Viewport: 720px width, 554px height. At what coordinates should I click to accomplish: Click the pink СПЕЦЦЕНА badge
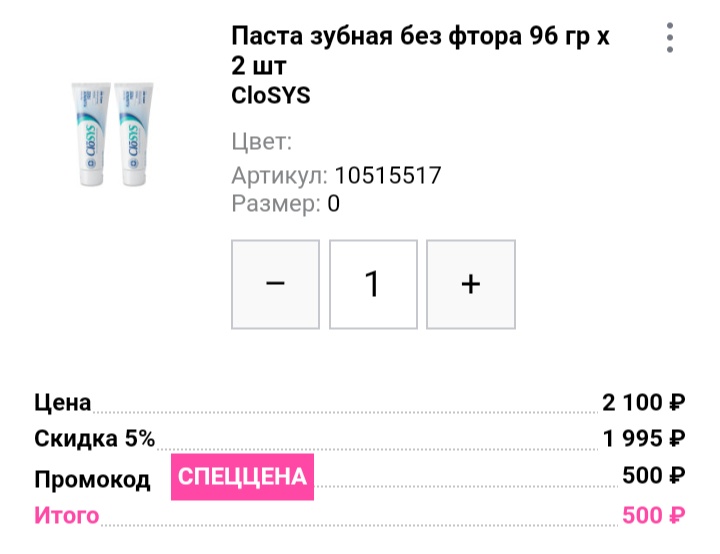(242, 477)
